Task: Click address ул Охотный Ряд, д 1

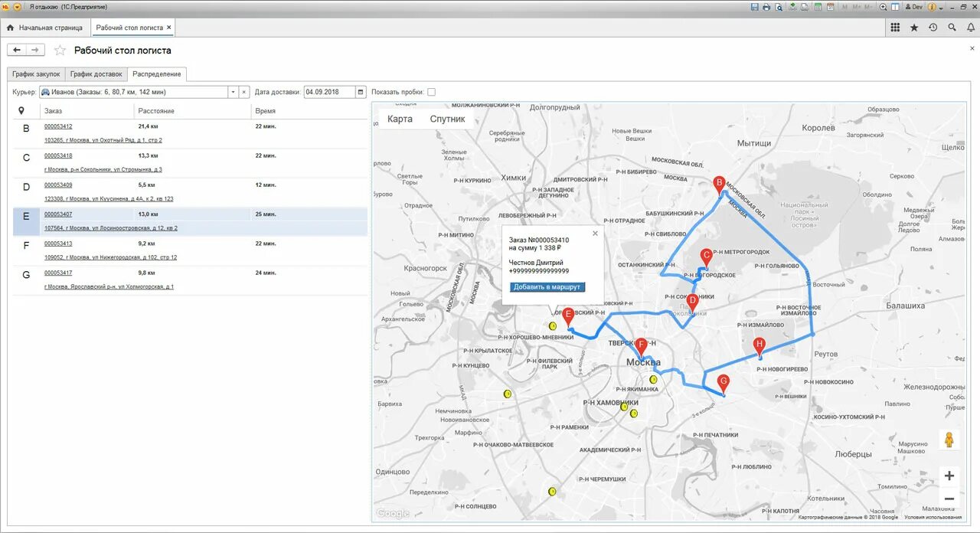Action: click(103, 140)
